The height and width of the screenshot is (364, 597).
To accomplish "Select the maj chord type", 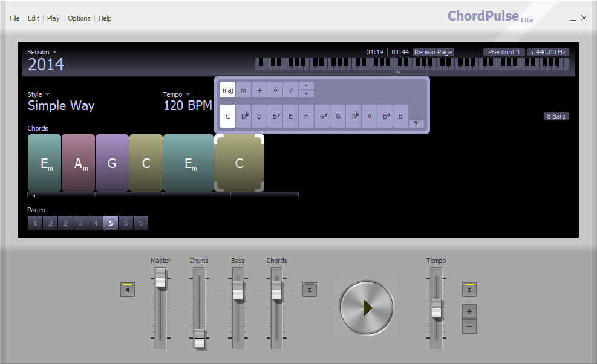I will pyautogui.click(x=227, y=90).
